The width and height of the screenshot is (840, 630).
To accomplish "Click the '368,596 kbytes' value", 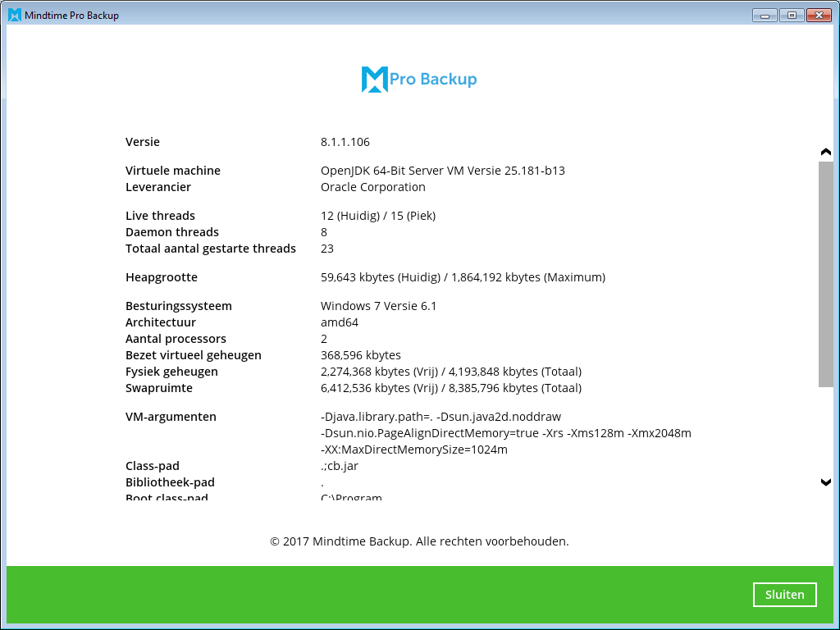I will pyautogui.click(x=361, y=355).
